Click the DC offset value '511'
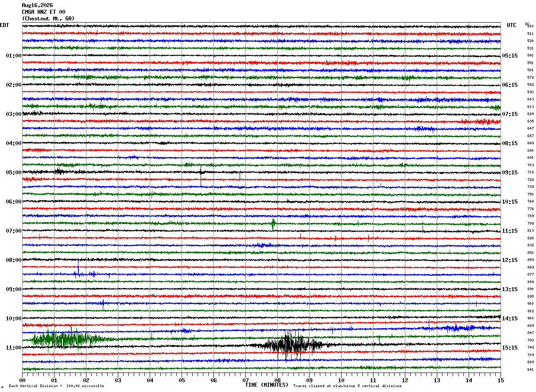 pyautogui.click(x=530, y=34)
